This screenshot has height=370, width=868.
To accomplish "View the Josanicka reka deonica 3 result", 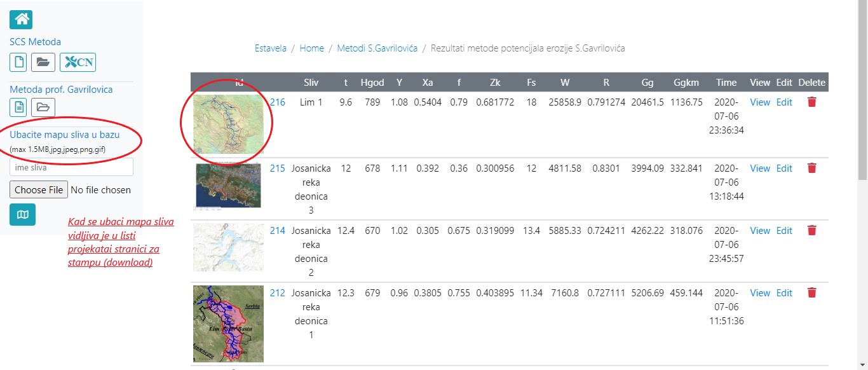I will click(760, 168).
